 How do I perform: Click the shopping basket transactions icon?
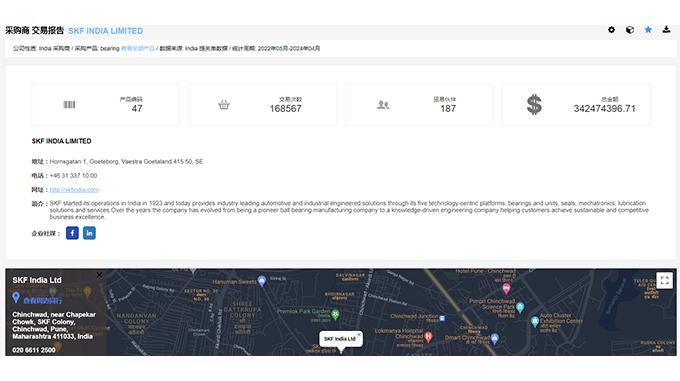pyautogui.click(x=224, y=104)
